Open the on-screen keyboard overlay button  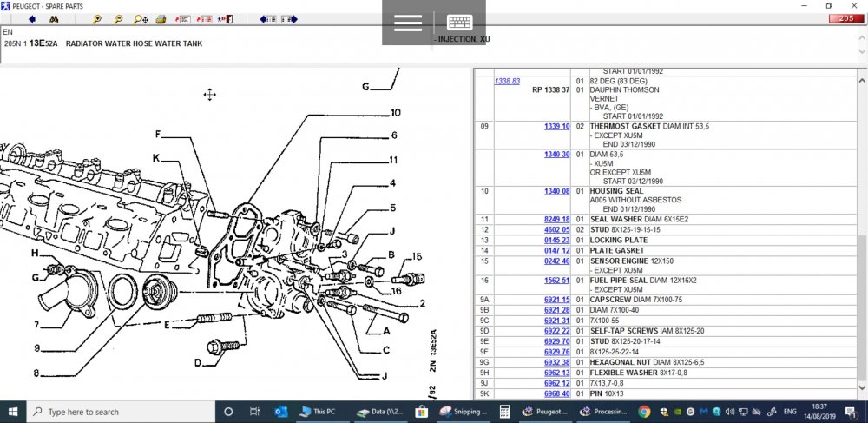[x=460, y=23]
